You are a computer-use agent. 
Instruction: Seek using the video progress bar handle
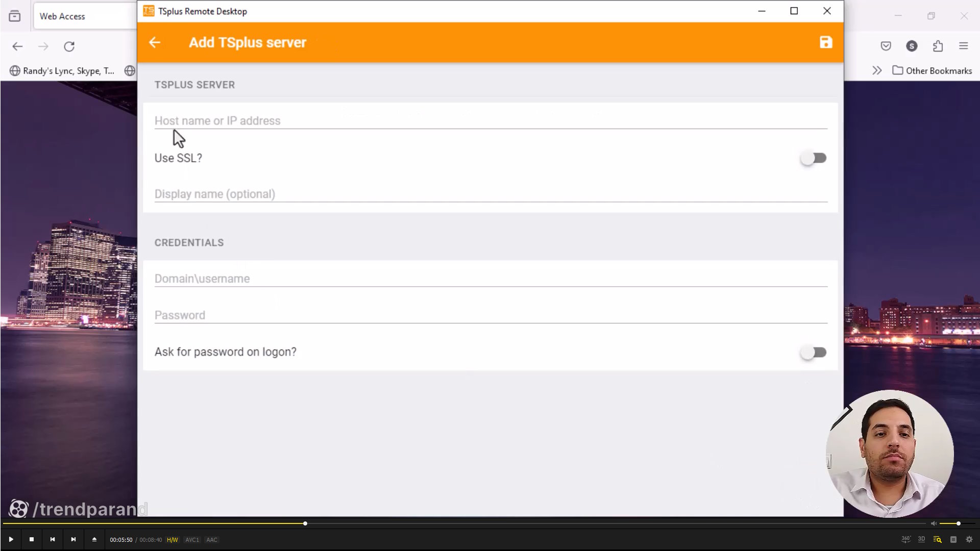[x=305, y=523]
